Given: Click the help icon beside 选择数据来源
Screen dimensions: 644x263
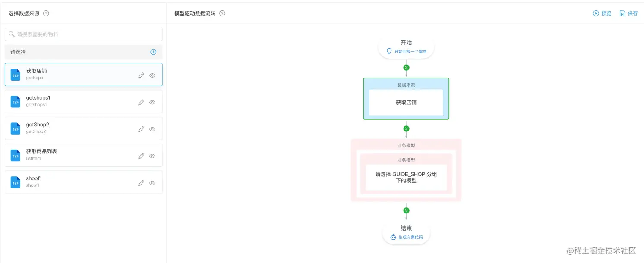Looking at the screenshot, I should point(46,13).
